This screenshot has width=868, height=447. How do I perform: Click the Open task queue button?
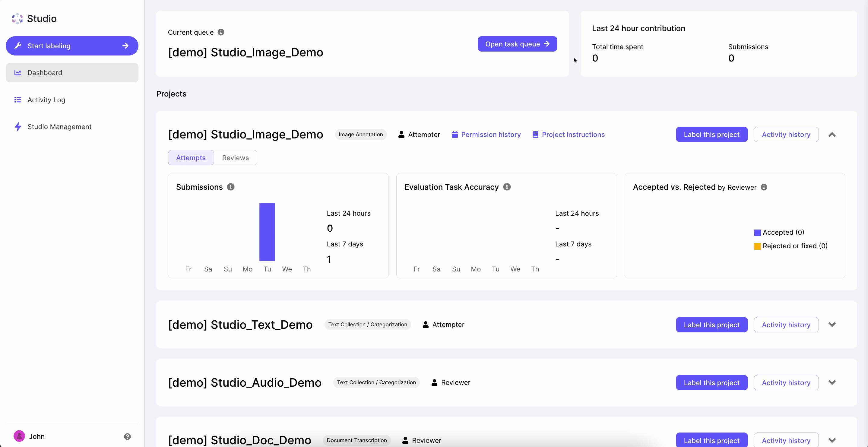(517, 44)
